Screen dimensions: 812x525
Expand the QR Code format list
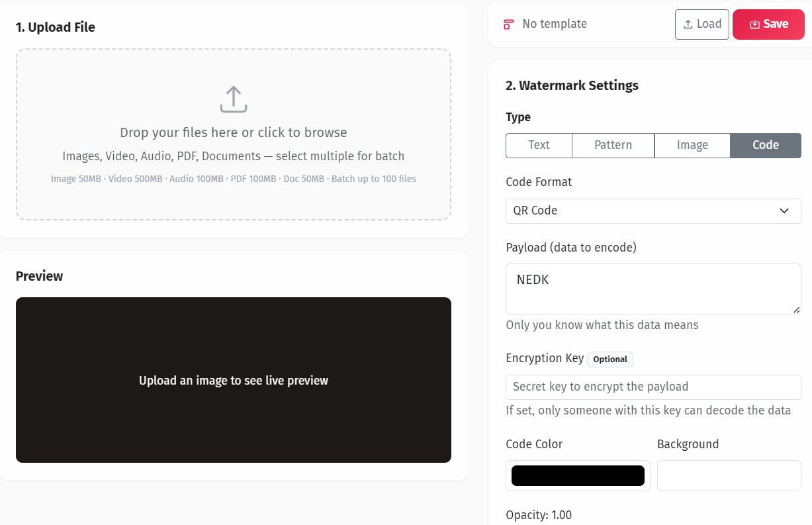pyautogui.click(x=653, y=211)
